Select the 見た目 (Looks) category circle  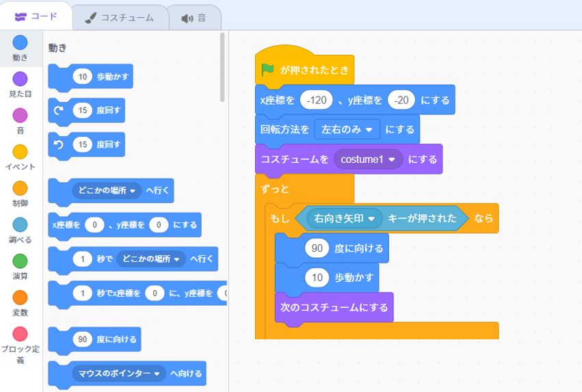click(20, 79)
